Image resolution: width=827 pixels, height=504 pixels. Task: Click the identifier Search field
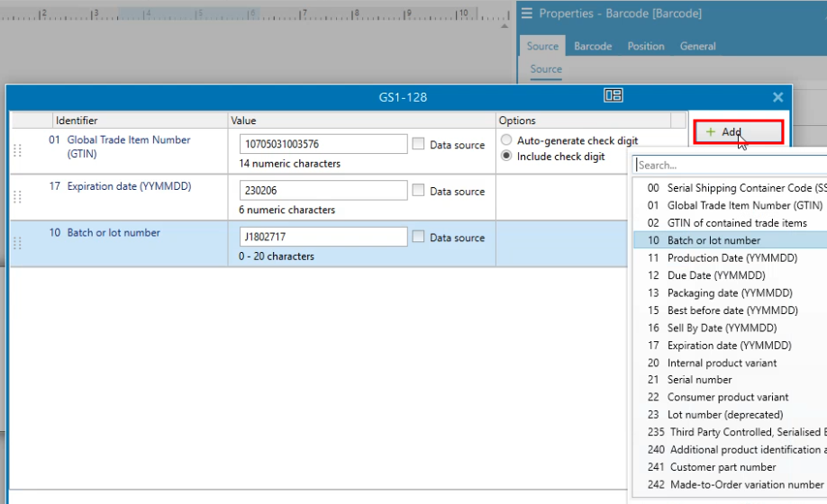[730, 165]
